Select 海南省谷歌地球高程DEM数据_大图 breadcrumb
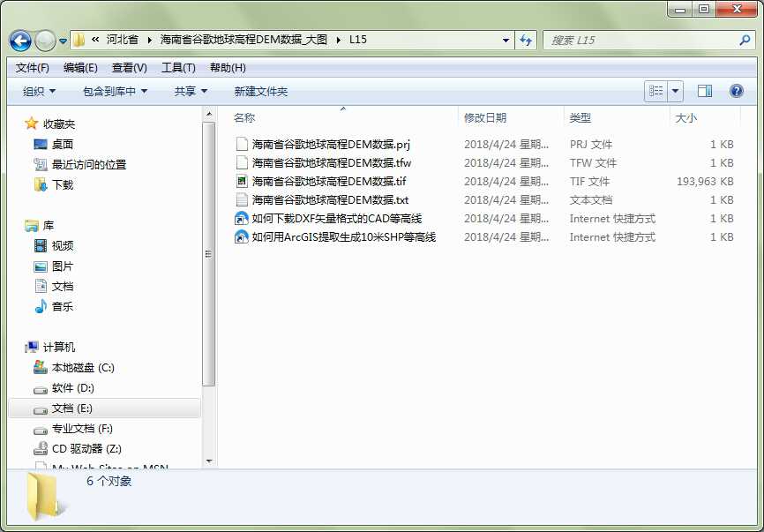The image size is (764, 532). [x=243, y=40]
